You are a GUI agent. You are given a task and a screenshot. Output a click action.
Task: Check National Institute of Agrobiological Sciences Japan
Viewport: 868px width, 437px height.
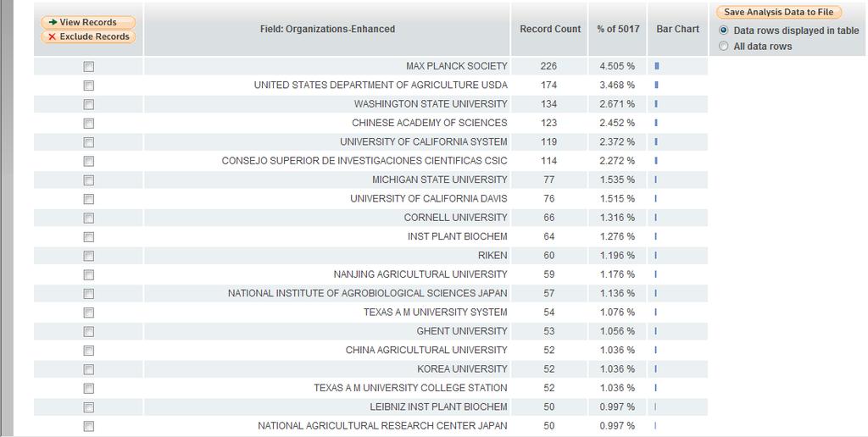click(x=88, y=293)
